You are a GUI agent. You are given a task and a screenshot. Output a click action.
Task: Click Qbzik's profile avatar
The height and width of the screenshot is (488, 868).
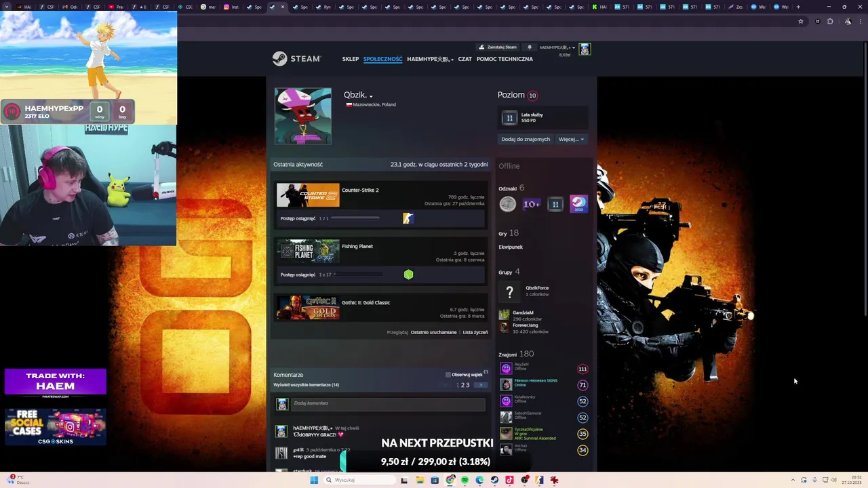[x=303, y=116]
